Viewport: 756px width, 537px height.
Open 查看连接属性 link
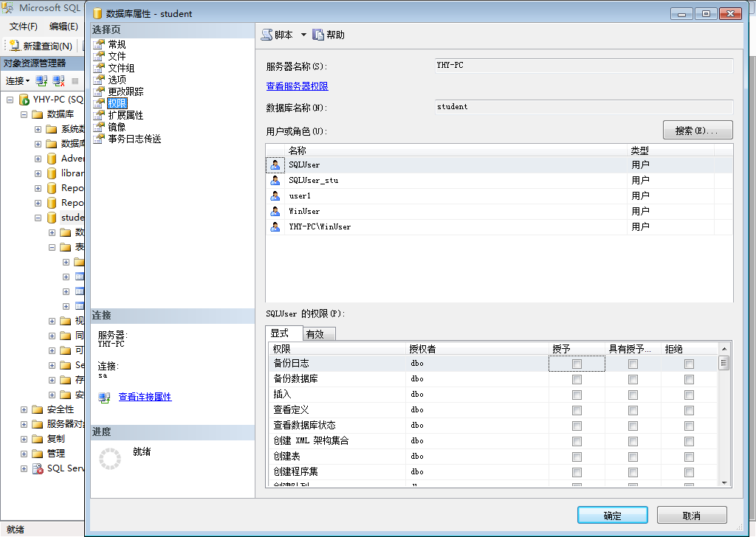coord(145,397)
